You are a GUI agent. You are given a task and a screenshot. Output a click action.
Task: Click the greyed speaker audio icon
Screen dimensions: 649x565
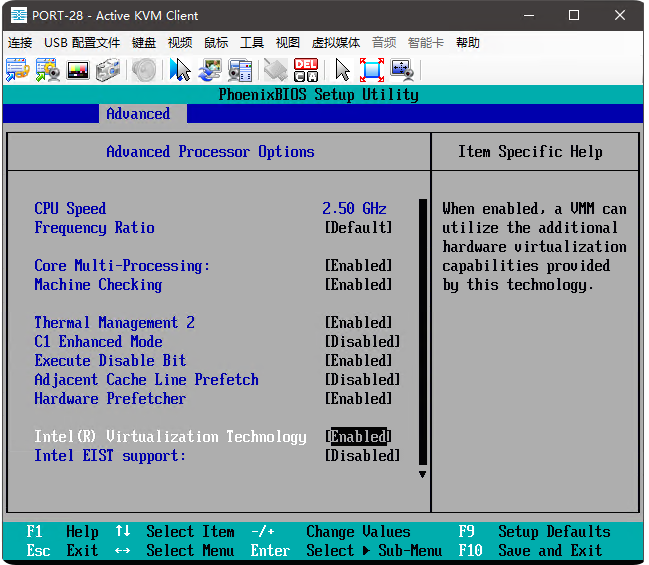144,70
